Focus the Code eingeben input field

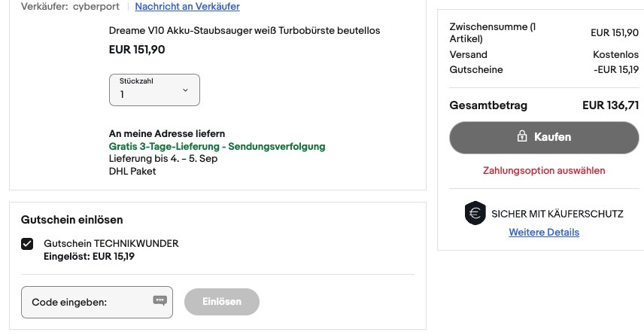(x=87, y=302)
